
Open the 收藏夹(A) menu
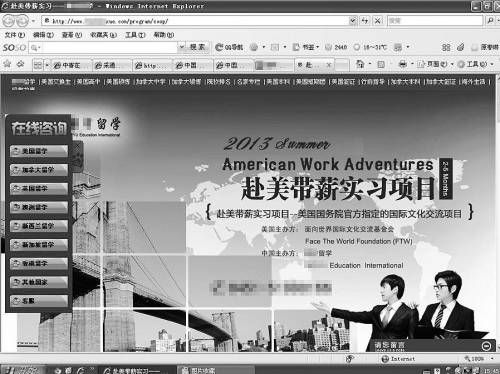point(104,35)
